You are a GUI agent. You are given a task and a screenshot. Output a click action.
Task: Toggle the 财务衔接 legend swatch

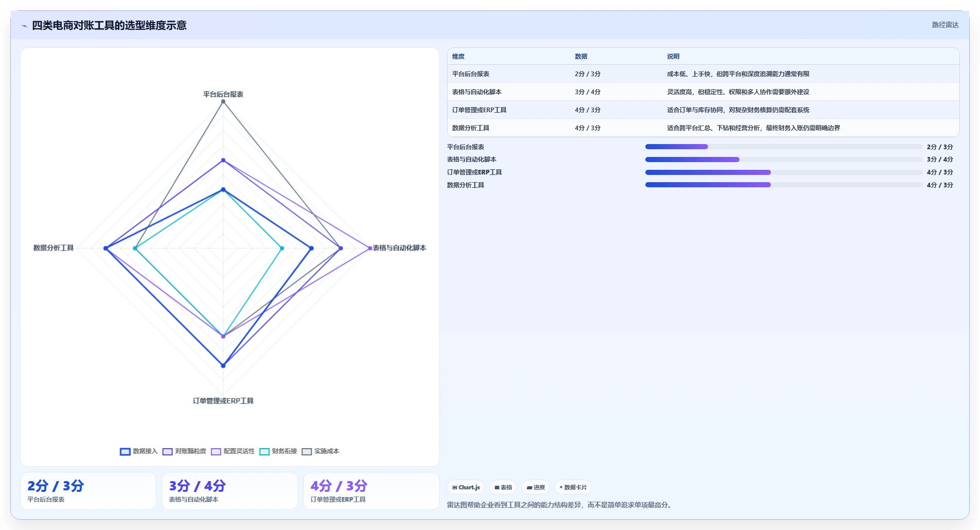coord(264,452)
